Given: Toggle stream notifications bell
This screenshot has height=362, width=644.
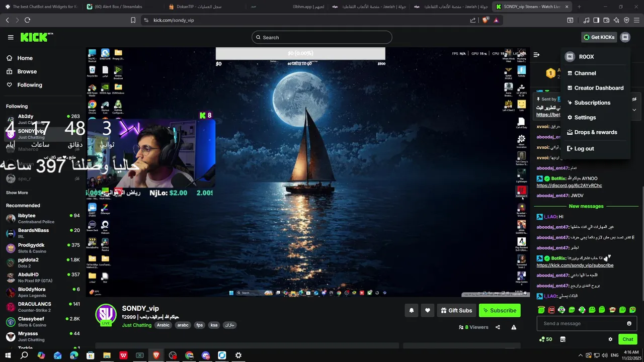Looking at the screenshot, I should (x=411, y=311).
